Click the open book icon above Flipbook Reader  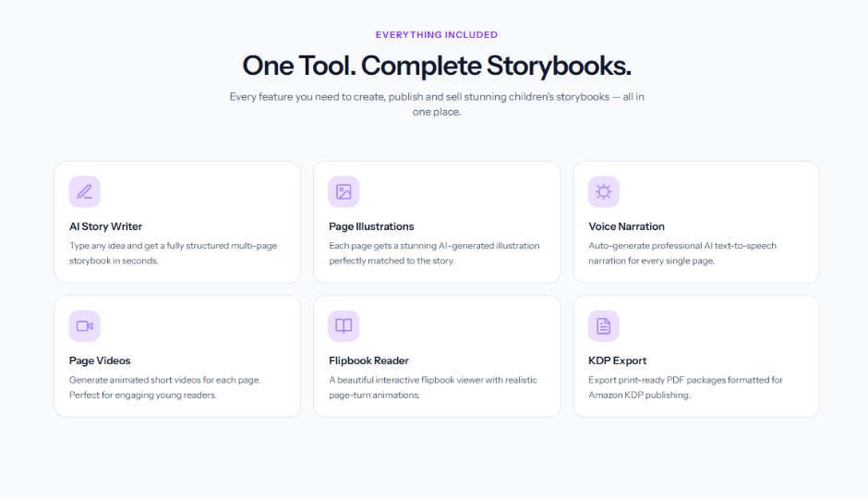point(344,325)
